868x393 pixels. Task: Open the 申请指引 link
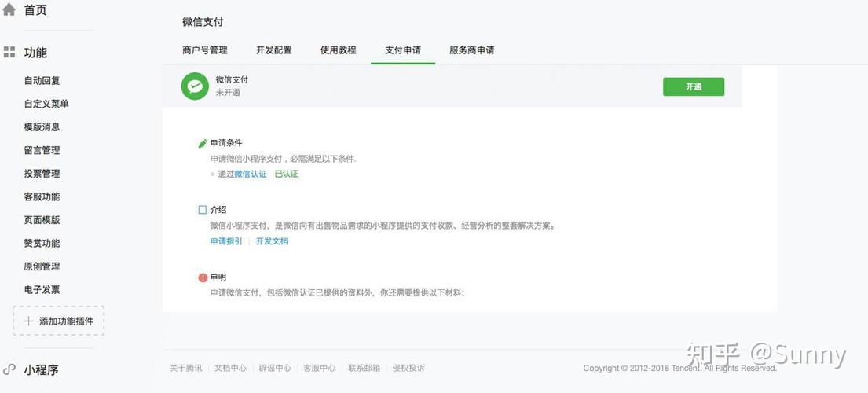pyautogui.click(x=226, y=241)
